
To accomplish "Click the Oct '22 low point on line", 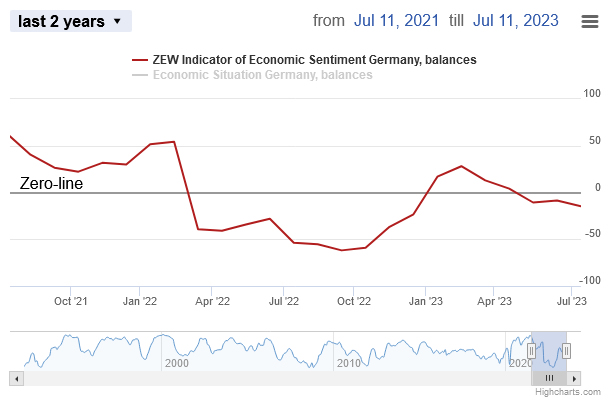I will click(x=342, y=250).
